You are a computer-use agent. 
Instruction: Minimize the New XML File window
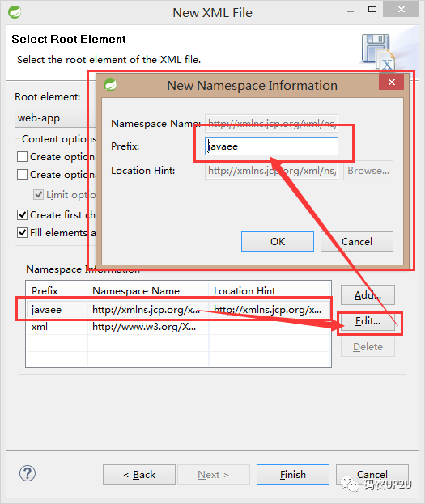point(351,11)
